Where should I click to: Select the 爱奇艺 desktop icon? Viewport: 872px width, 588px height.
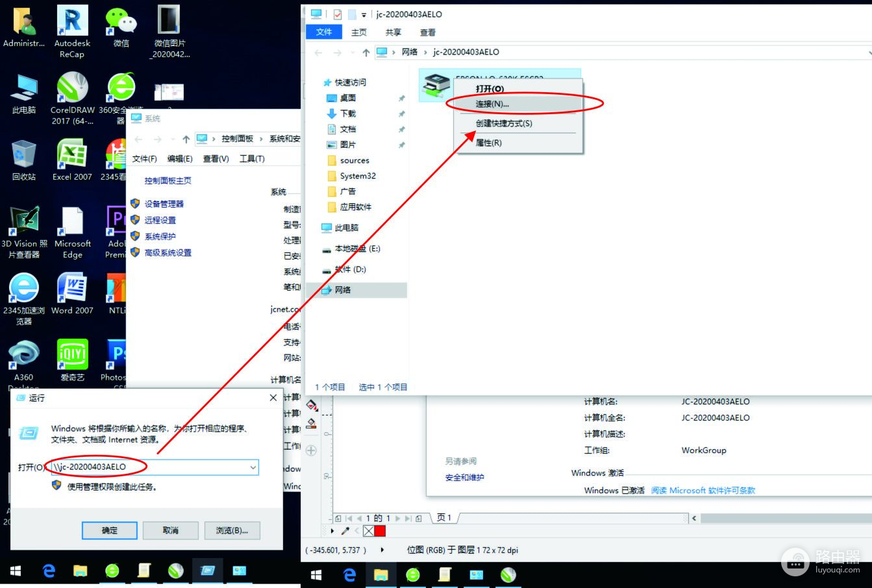point(72,360)
